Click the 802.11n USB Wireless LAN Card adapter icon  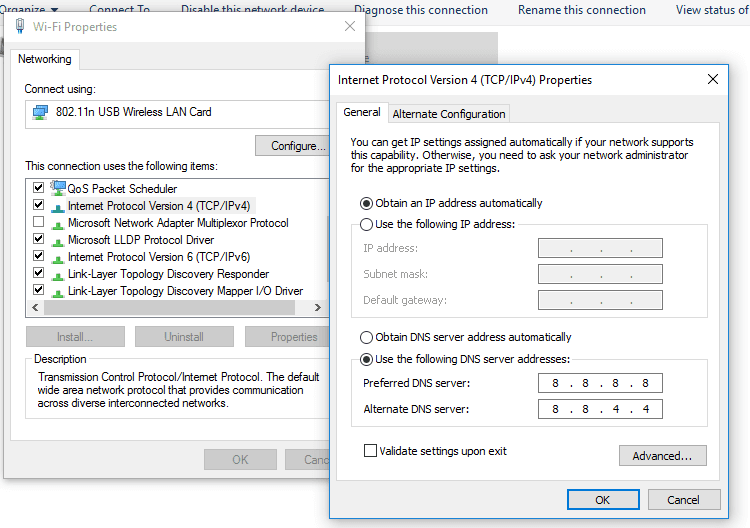[x=40, y=113]
